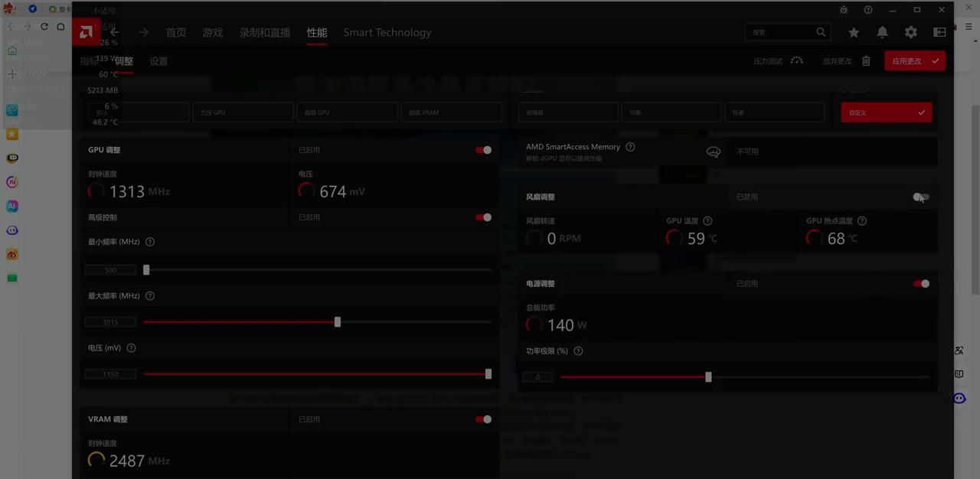Disable the VRAM 调整 toggle

(483, 419)
